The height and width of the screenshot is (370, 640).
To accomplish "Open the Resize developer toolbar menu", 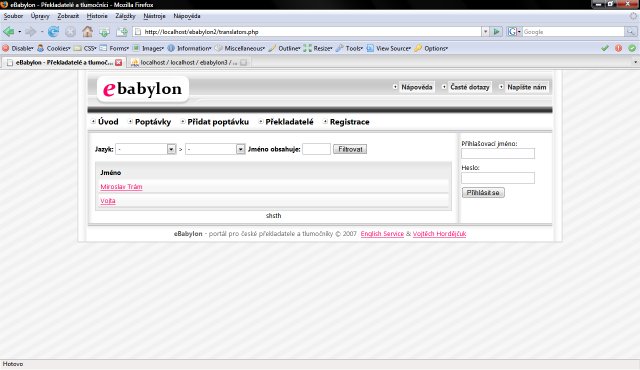I will pyautogui.click(x=318, y=48).
